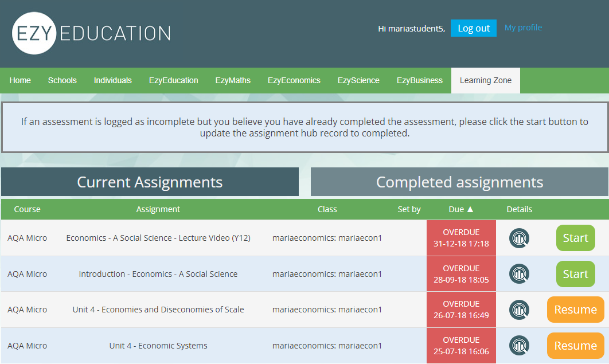The width and height of the screenshot is (609, 364).
Task: Click the incomplete assessment notice text
Action: coord(304,127)
